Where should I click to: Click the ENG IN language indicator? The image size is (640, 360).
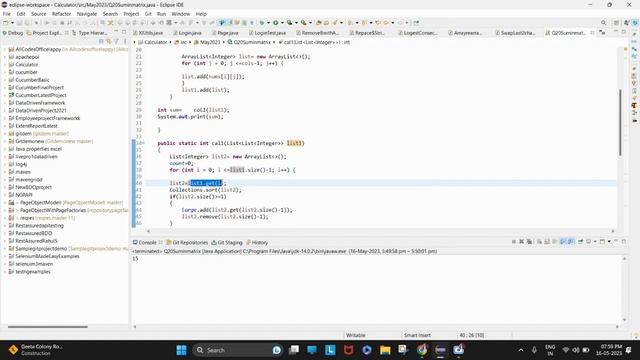pos(550,350)
